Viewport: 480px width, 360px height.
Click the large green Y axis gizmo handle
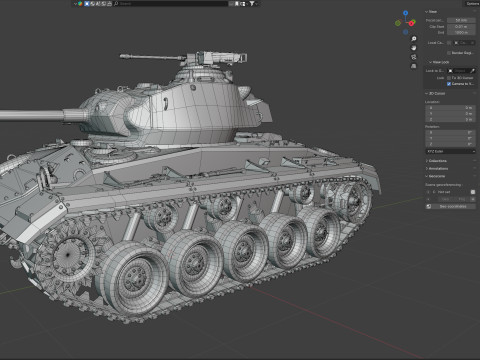(398, 23)
